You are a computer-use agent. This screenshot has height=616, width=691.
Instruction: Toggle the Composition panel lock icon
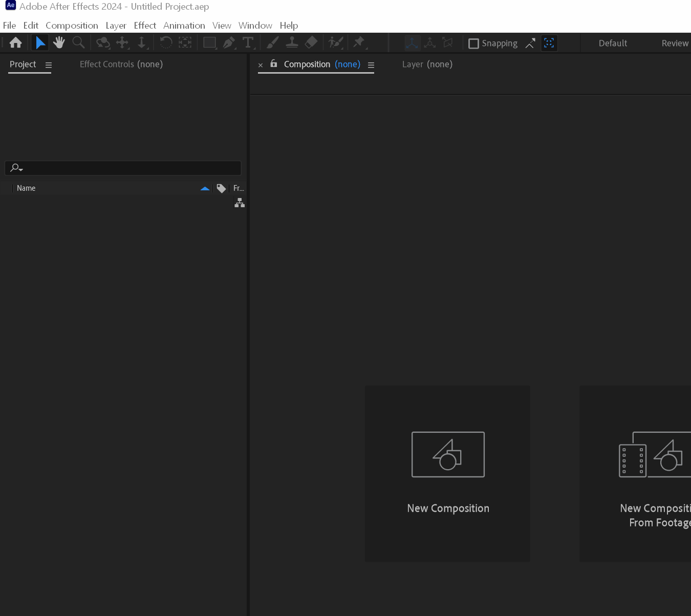point(274,64)
